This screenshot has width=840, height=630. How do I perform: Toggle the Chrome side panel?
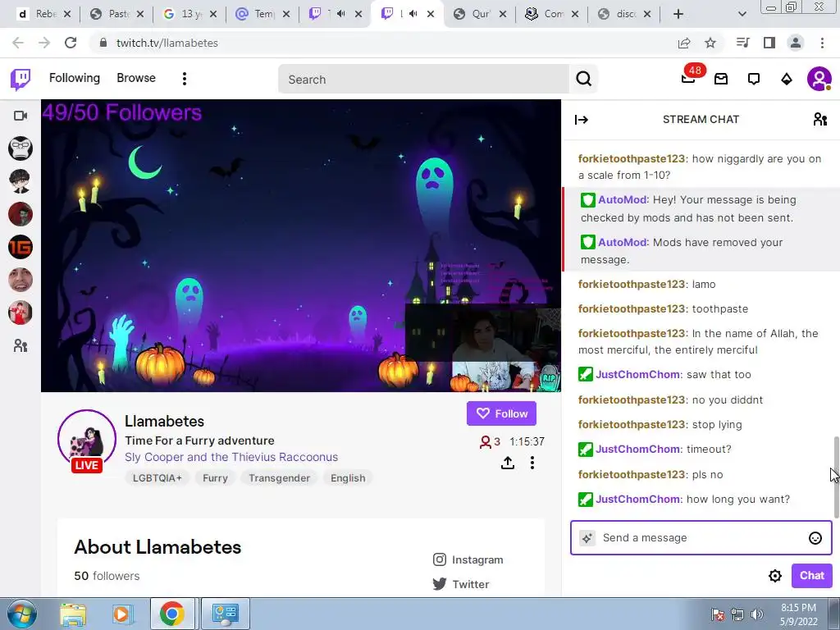[769, 43]
